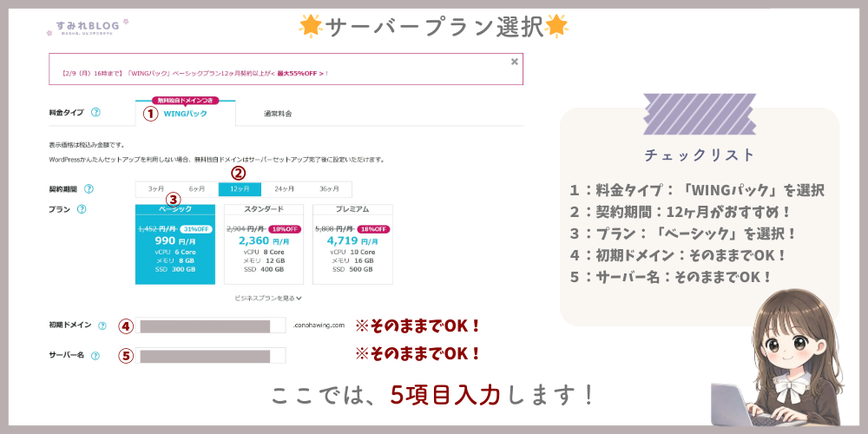Choose the 12ヶ月 contract period
Image resolution: width=868 pixels, height=434 pixels.
click(240, 188)
